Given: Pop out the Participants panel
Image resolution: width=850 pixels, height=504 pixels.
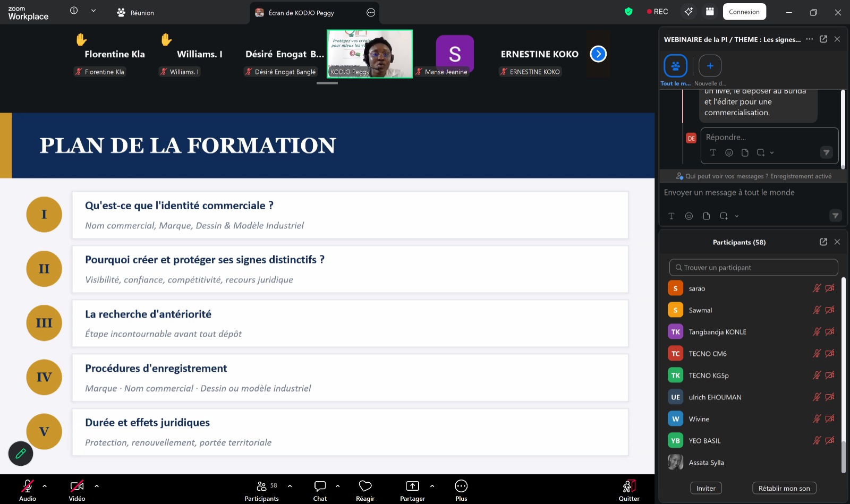Looking at the screenshot, I should pos(823,242).
